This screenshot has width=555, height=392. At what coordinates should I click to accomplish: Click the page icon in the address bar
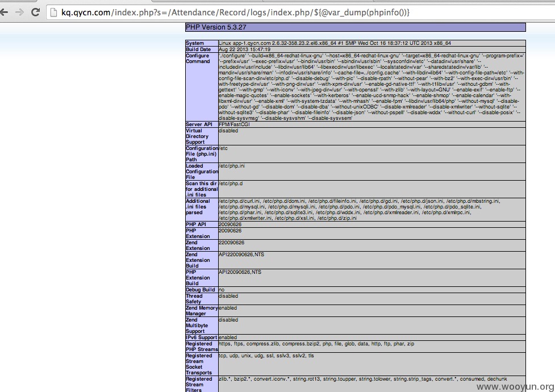53,12
